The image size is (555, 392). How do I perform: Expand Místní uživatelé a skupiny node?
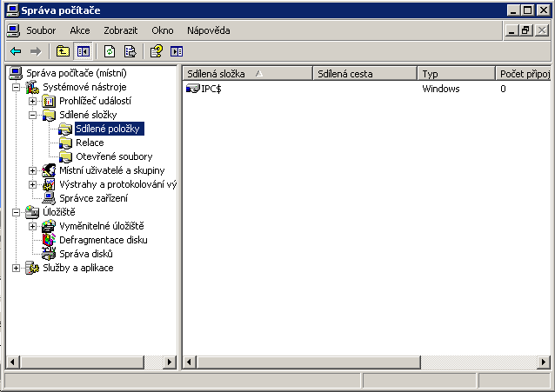pos(32,170)
